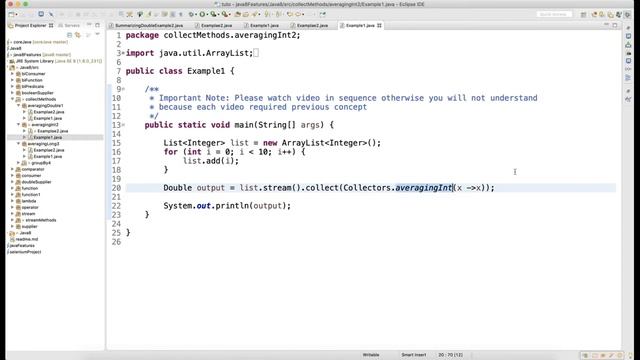Viewport: 640px width, 360px height.
Task: Click the 20 : 70 cursor position indicator
Action: point(451,355)
